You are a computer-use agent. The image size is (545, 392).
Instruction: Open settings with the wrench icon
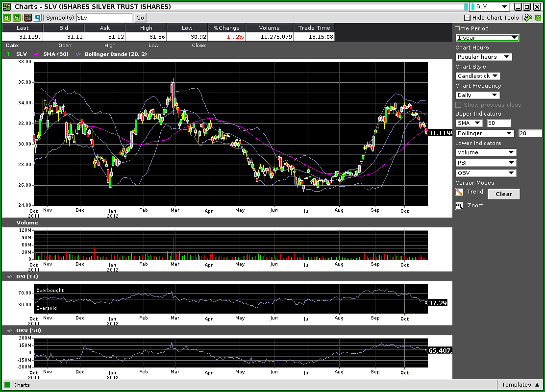click(528, 18)
